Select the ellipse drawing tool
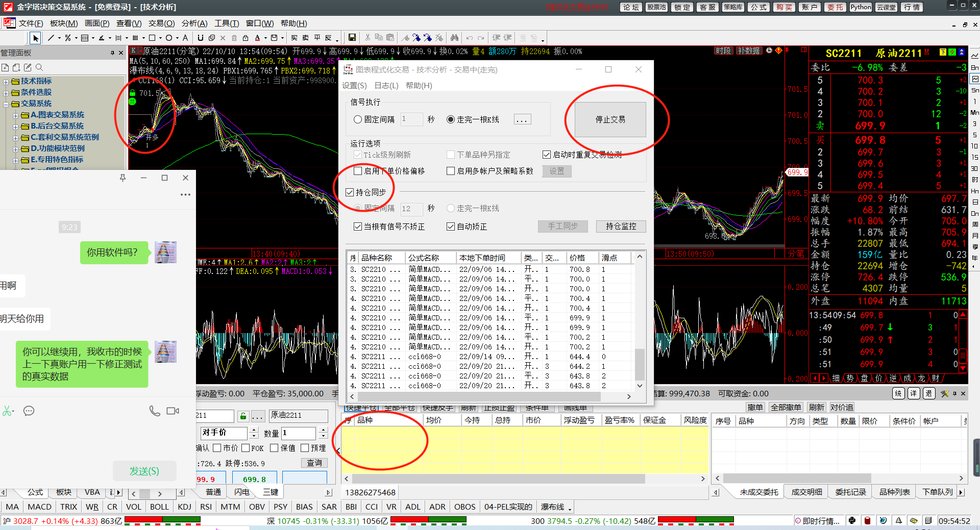This screenshot has height=530, width=980. [169, 38]
